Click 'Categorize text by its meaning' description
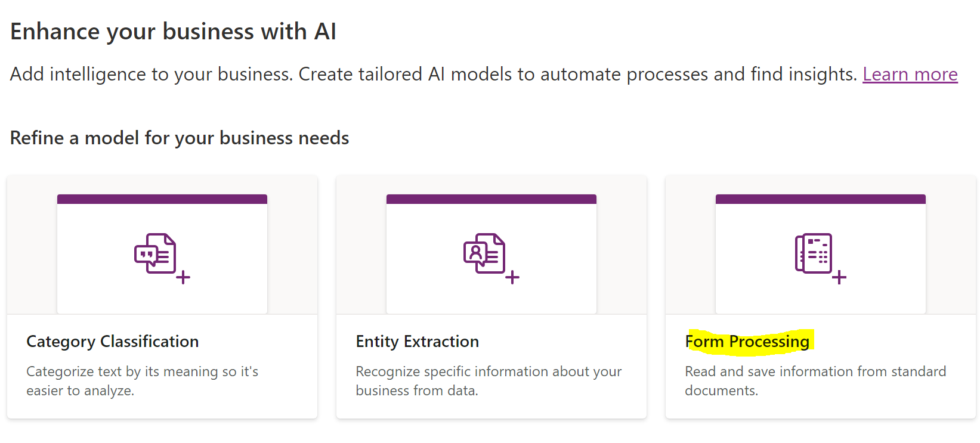The width and height of the screenshot is (980, 443). (143, 381)
